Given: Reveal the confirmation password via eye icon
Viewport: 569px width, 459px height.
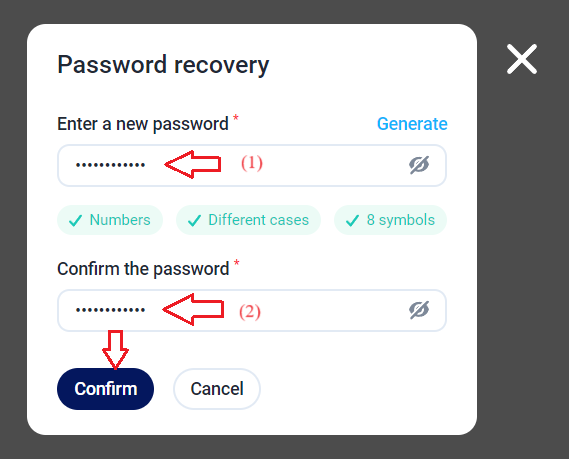Looking at the screenshot, I should pos(419,310).
